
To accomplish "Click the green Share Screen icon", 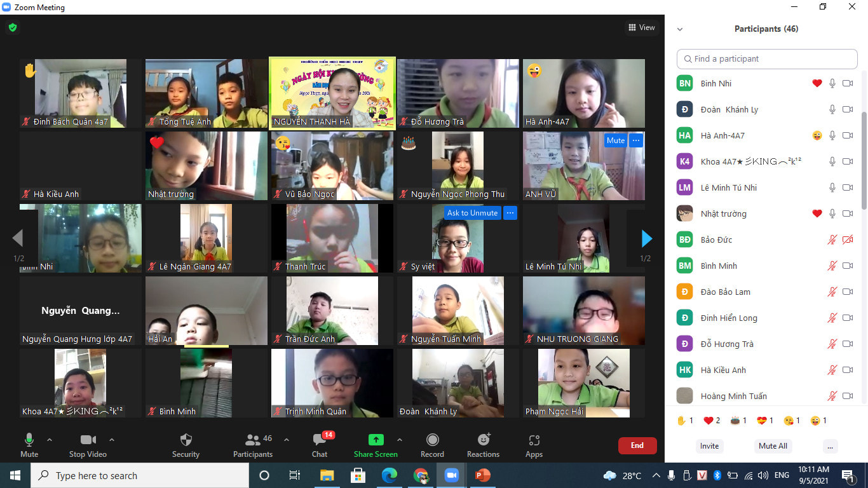I will [376, 440].
